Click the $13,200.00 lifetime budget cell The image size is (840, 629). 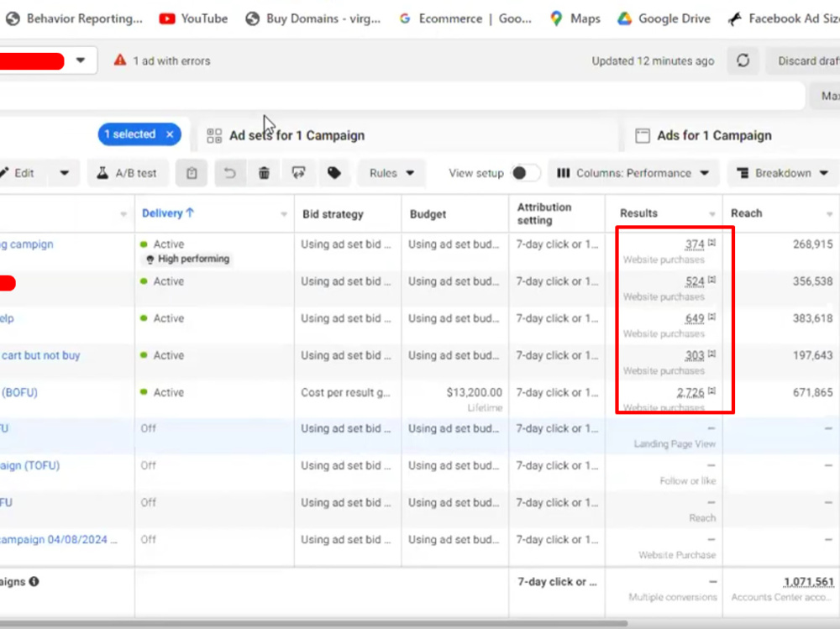point(454,399)
